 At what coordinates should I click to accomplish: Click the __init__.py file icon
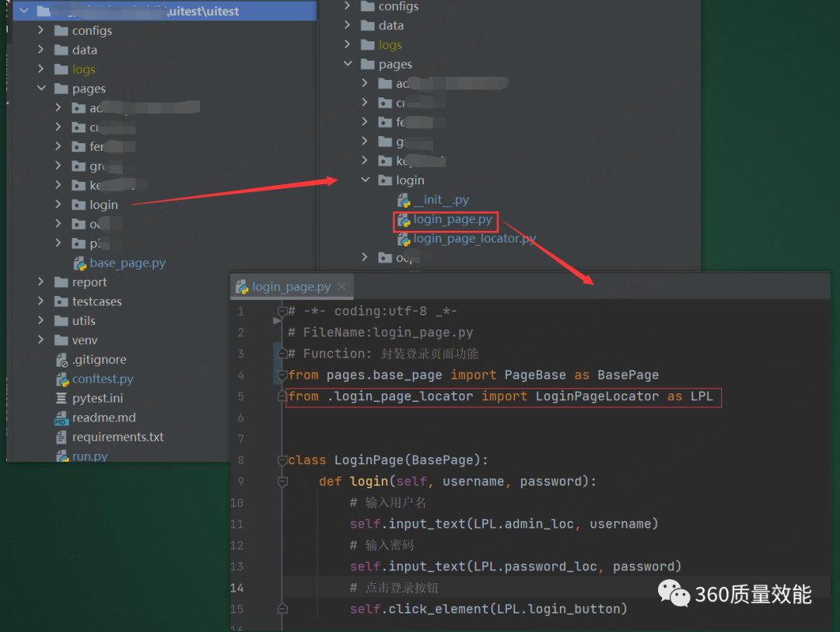(x=404, y=201)
